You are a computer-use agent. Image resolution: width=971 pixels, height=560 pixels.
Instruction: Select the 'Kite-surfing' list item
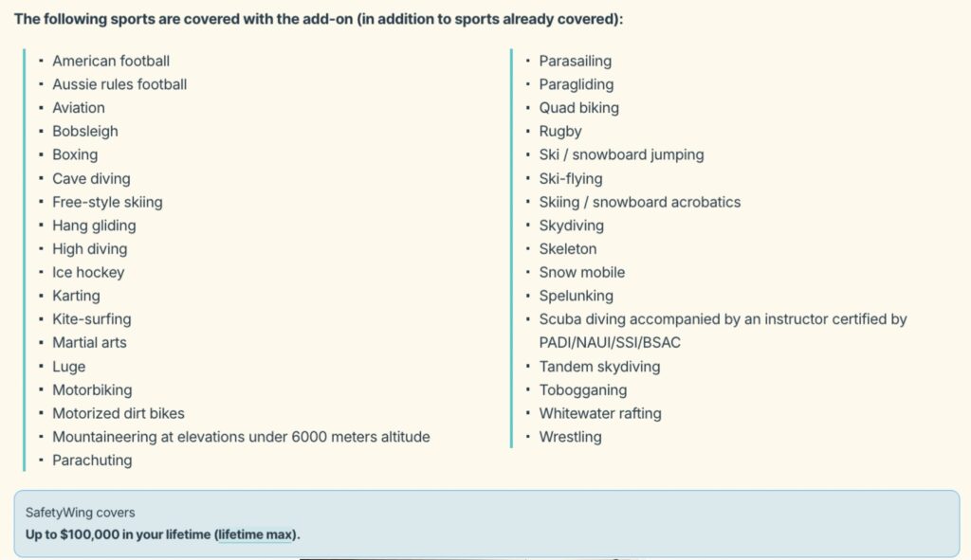pos(92,319)
